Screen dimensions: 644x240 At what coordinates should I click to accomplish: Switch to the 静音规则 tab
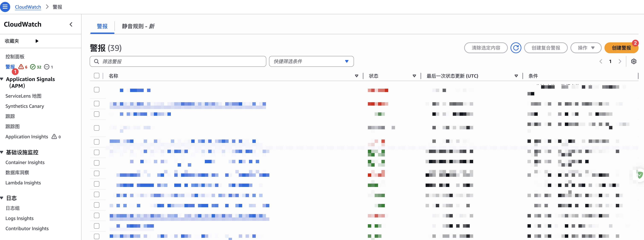(138, 26)
